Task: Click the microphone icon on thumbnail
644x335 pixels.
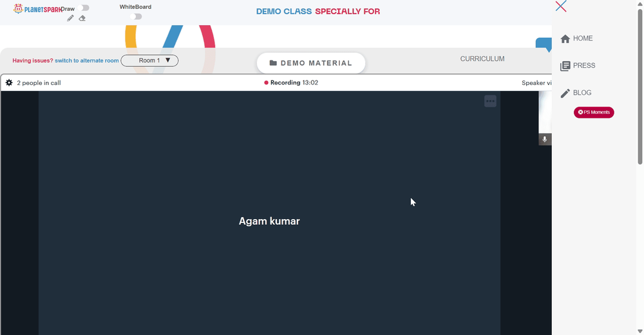Action: pyautogui.click(x=545, y=139)
